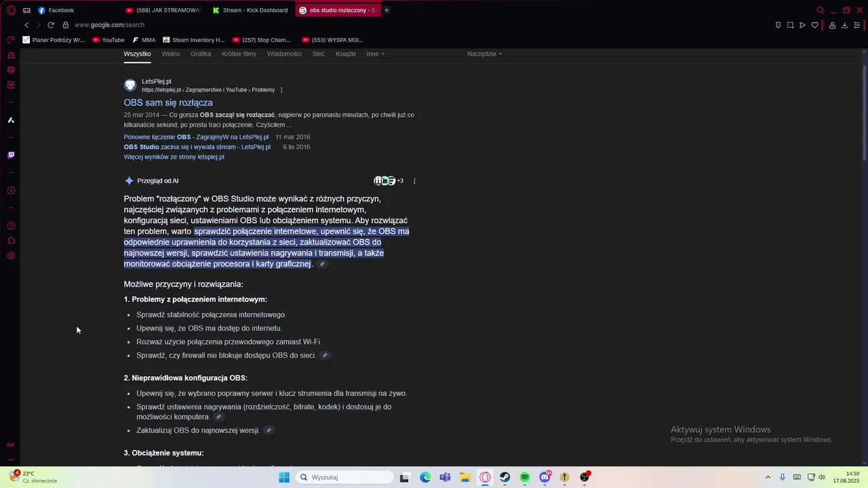The width and height of the screenshot is (868, 488).
Task: Open the weather widget 23°C
Action: 33,477
